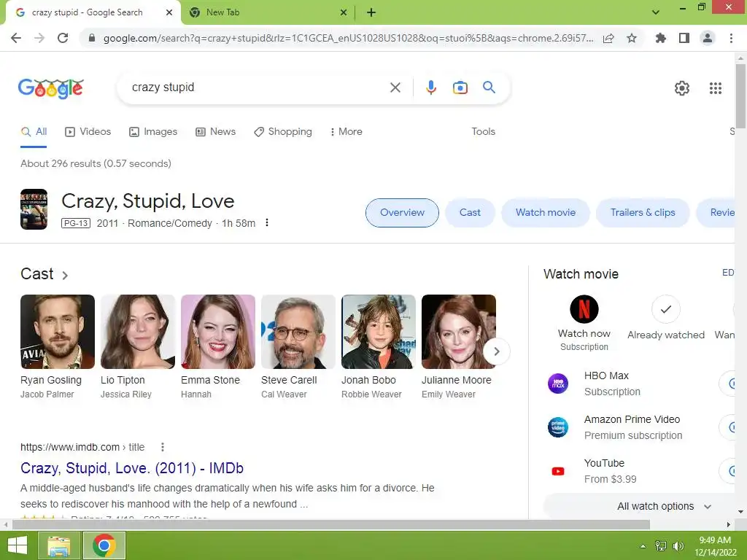Search by image with camera icon
747x560 pixels.
pos(460,87)
